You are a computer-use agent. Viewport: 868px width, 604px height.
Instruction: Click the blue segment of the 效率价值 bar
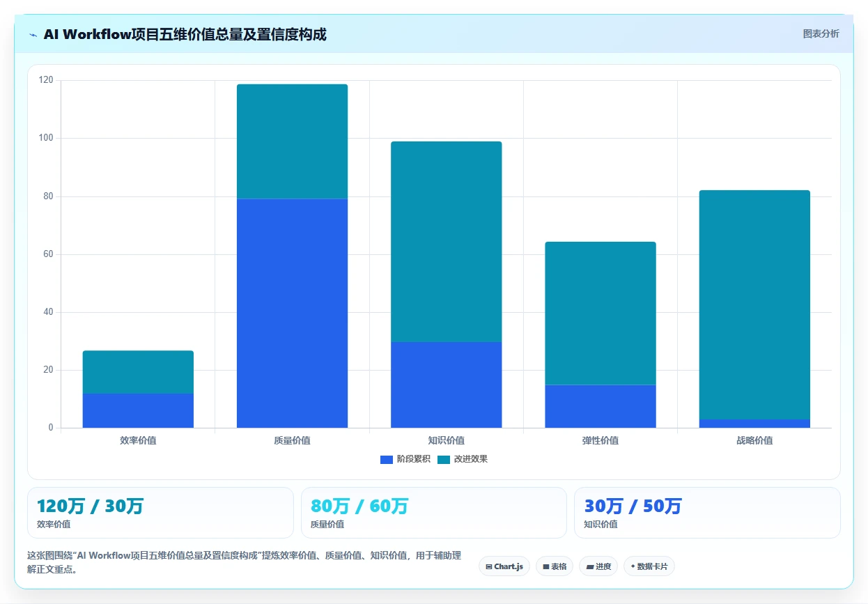(138, 410)
